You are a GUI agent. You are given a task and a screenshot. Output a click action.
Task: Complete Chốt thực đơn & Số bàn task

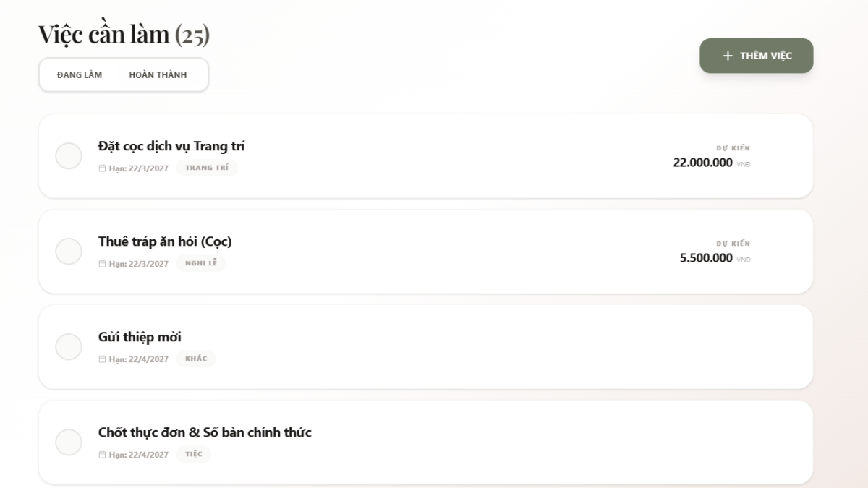tap(69, 442)
